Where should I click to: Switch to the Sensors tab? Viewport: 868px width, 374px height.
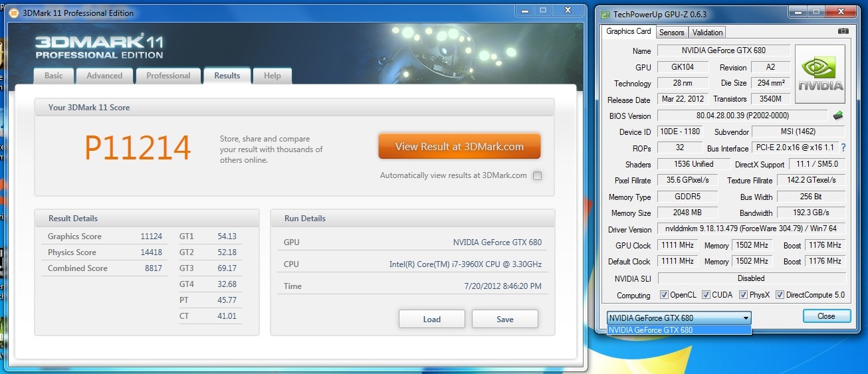[x=671, y=32]
